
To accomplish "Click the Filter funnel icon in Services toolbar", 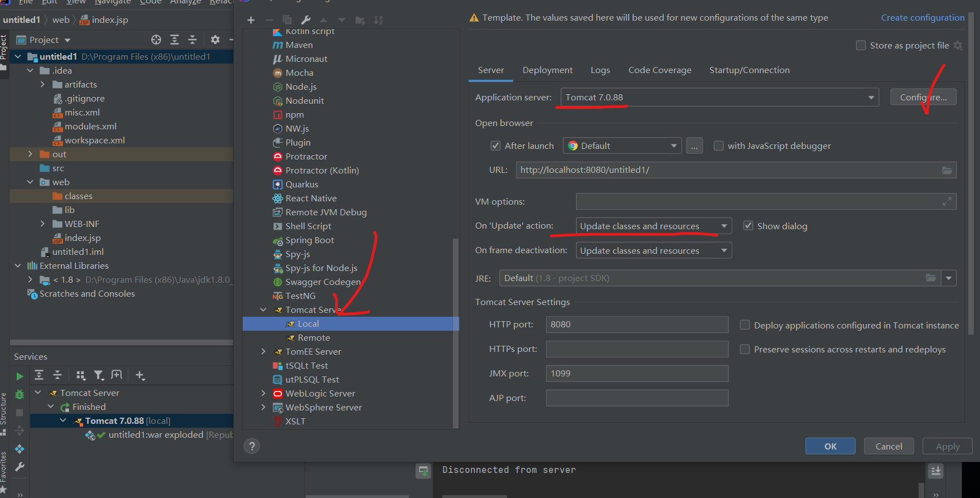I will click(x=99, y=375).
